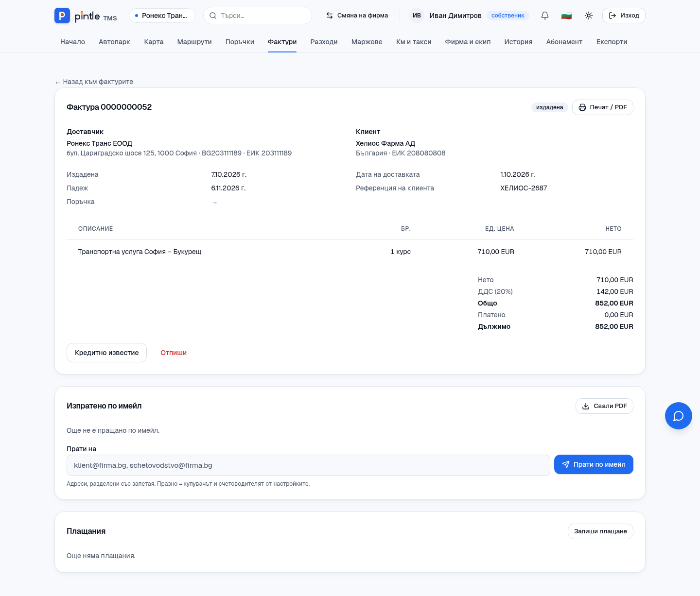Click Смяна на фирма
This screenshot has height=596, width=700.
tap(357, 16)
